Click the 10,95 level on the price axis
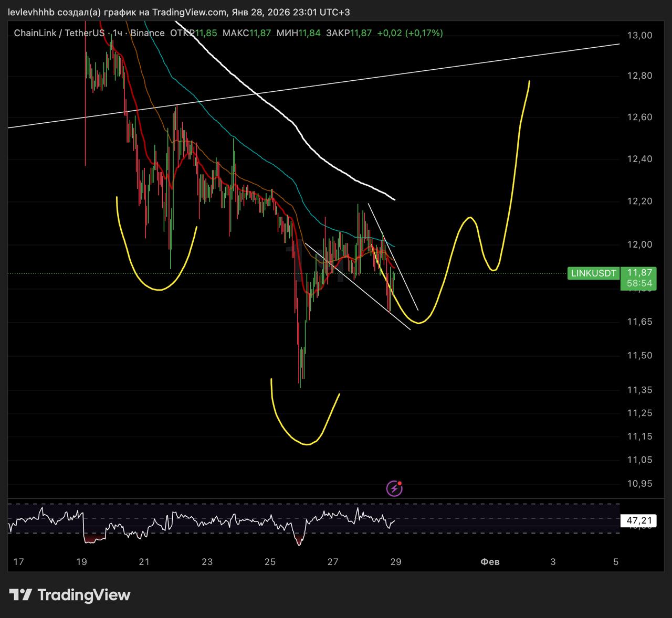 (639, 483)
